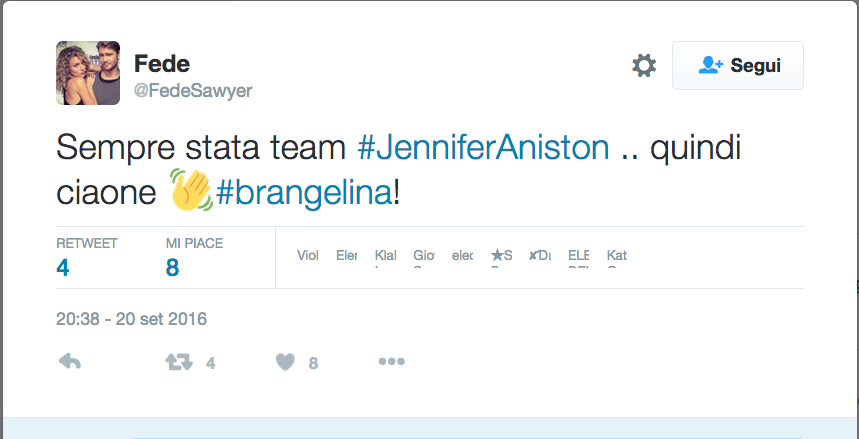Select the user labeled elec in the likers list
This screenshot has width=859, height=439.
click(x=462, y=256)
